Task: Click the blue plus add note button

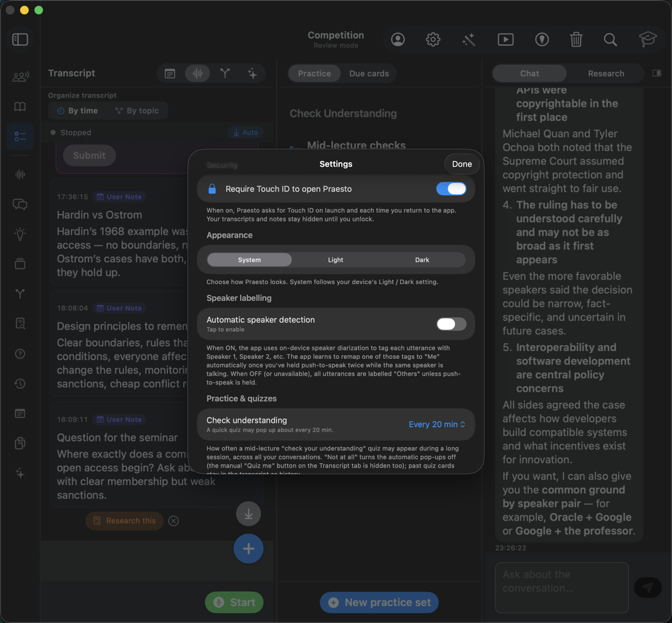Action: pyautogui.click(x=248, y=548)
